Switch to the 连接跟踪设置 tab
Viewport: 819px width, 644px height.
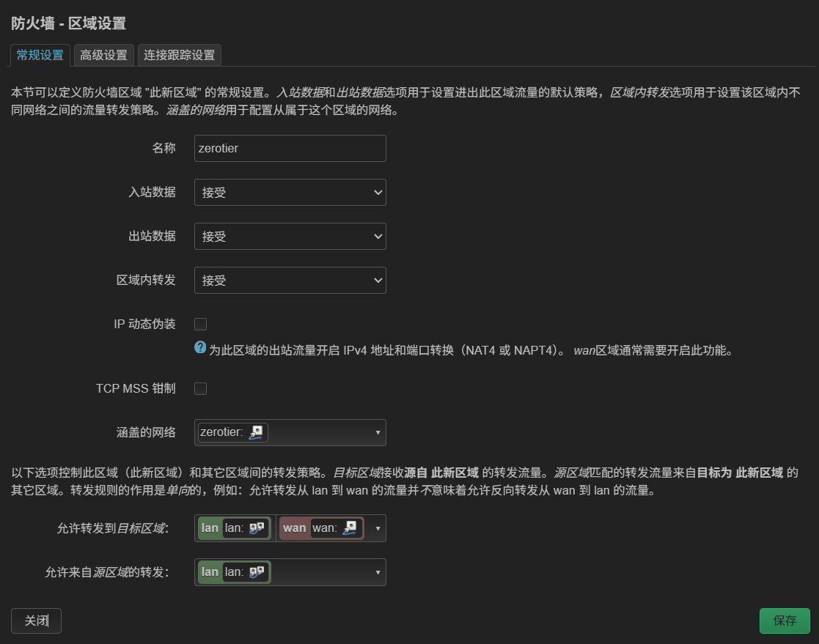pyautogui.click(x=179, y=55)
